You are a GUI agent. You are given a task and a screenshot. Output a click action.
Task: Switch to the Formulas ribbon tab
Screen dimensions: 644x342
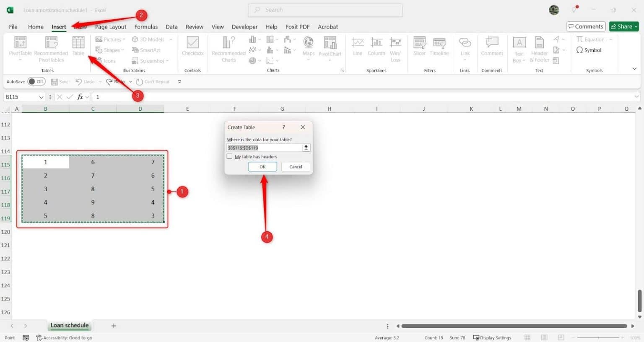(x=145, y=26)
